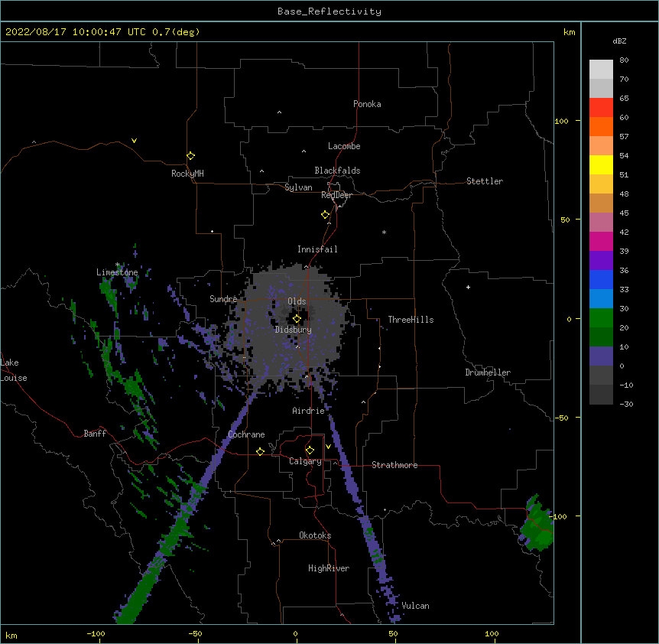
Task: Click the green echo cell at the map's southeast edge
Action: click(536, 524)
